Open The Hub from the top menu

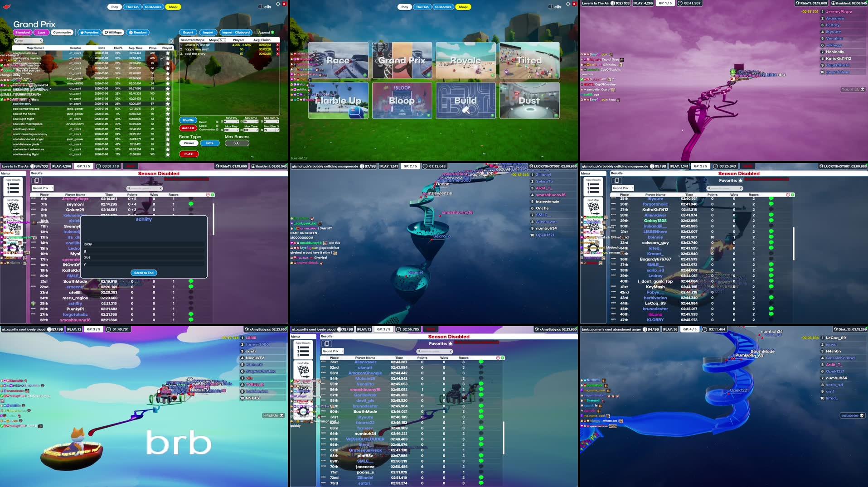pyautogui.click(x=132, y=7)
